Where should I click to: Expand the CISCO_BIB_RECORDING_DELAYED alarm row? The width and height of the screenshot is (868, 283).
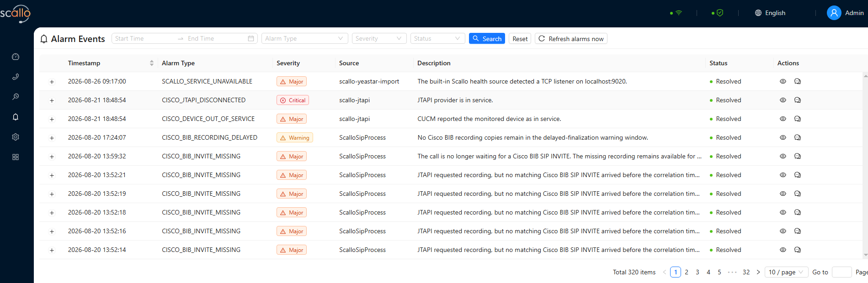coord(52,138)
